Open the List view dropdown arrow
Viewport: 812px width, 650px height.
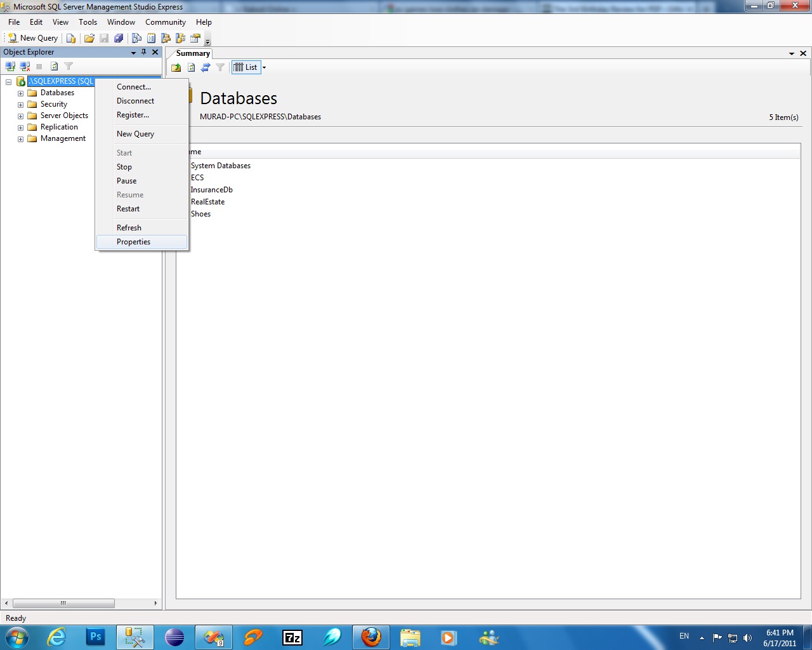[264, 67]
